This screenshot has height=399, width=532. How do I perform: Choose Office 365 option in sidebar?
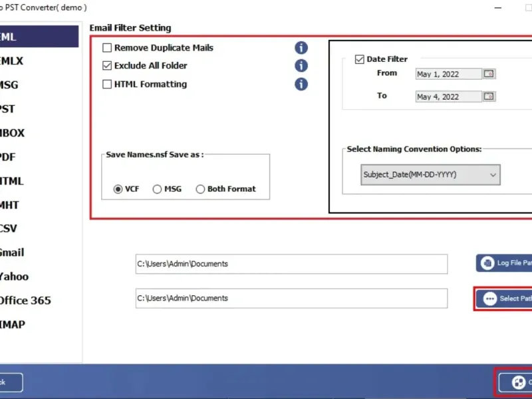pos(25,301)
